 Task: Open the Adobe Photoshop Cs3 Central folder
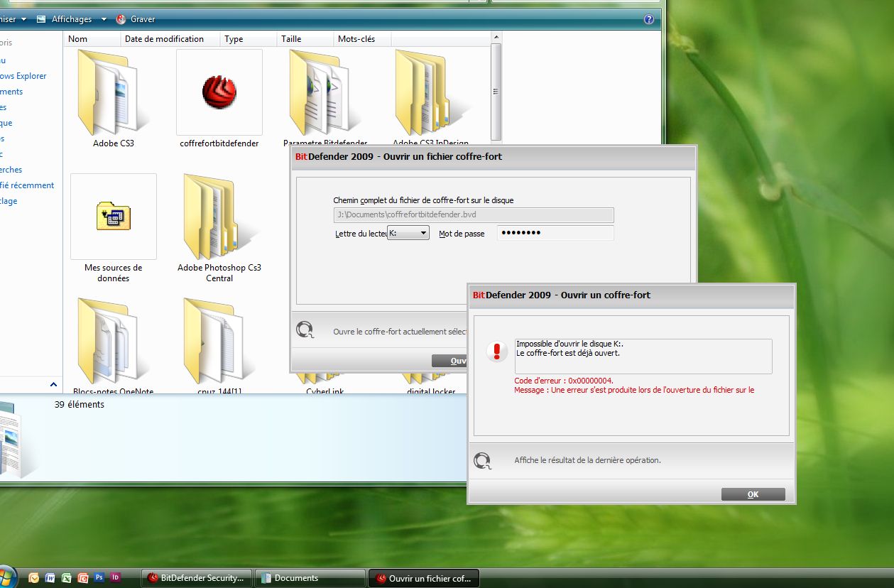tap(219, 217)
